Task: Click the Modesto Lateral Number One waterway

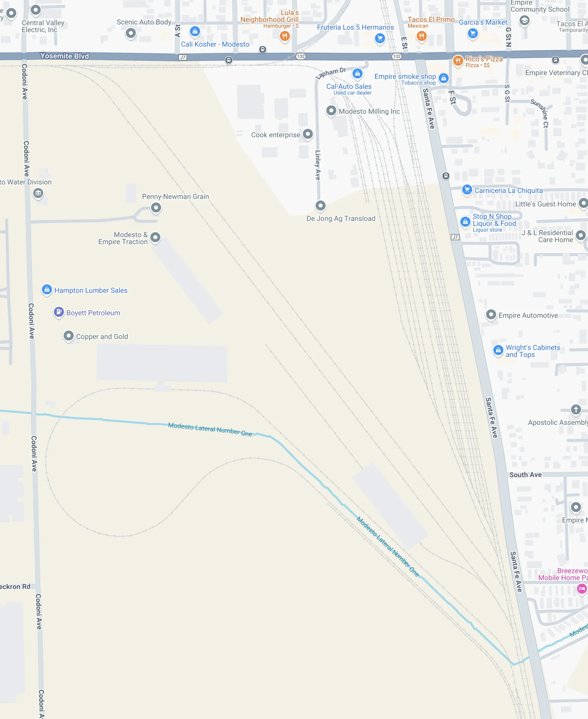Action: 209,427
